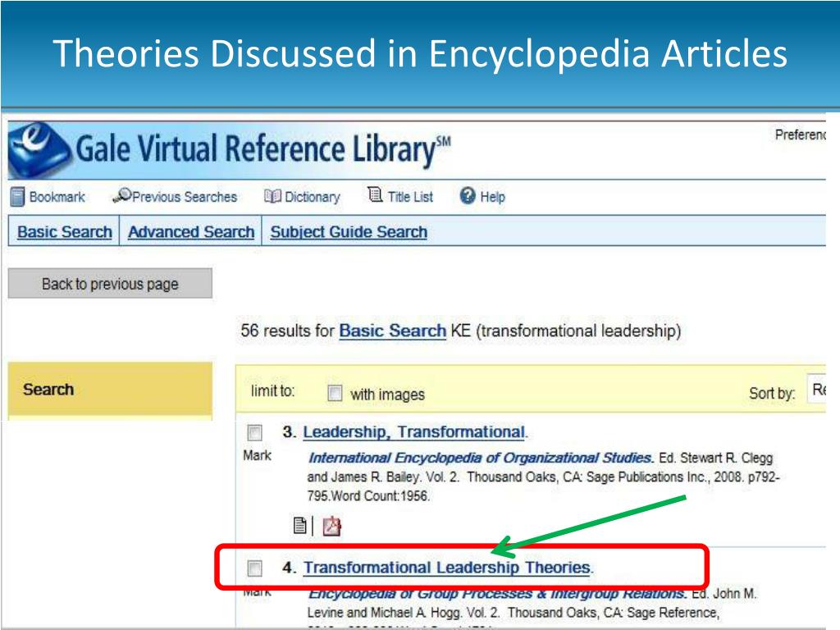This screenshot has width=840, height=630.
Task: Click 'Word Count:1956' text in result 3
Action: click(381, 495)
